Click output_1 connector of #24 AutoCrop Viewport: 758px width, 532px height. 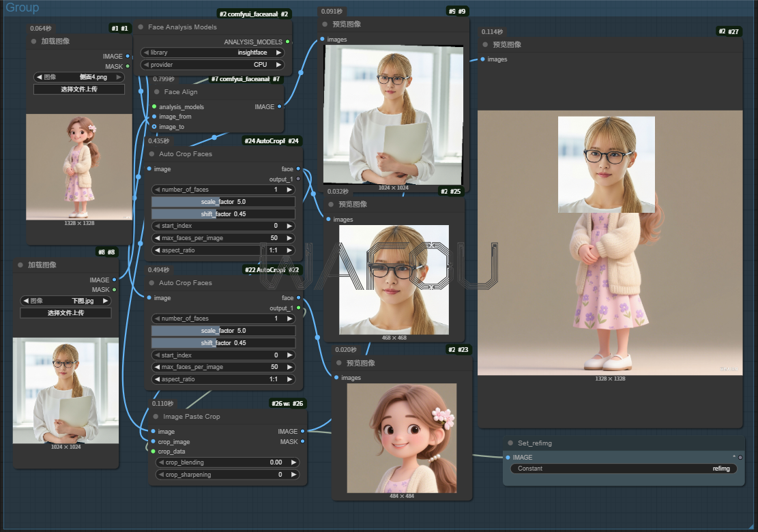[298, 179]
